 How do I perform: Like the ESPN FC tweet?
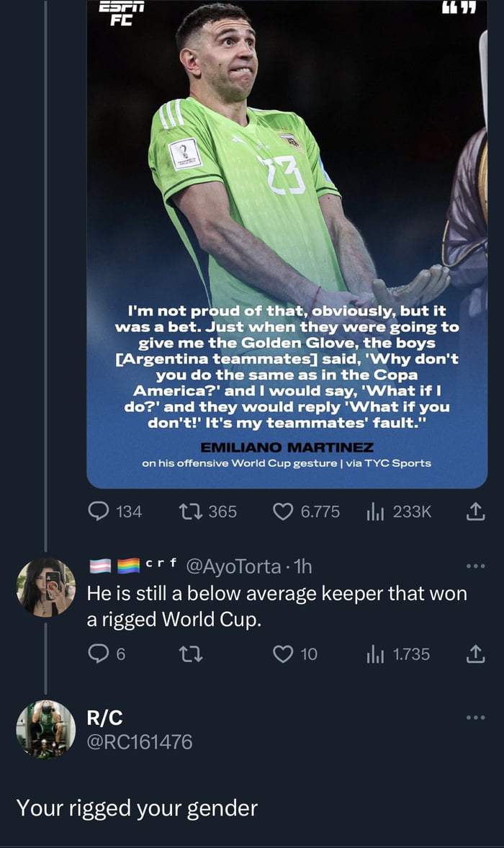point(284,512)
